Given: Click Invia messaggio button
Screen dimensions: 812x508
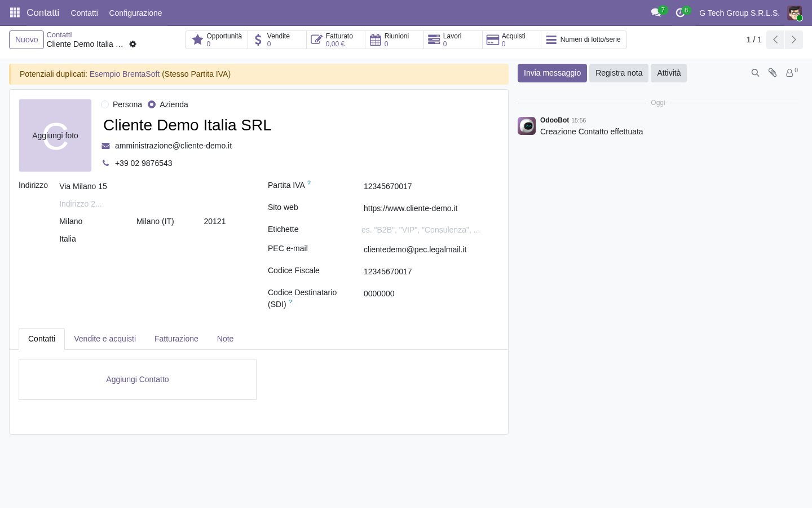Looking at the screenshot, I should [x=552, y=73].
